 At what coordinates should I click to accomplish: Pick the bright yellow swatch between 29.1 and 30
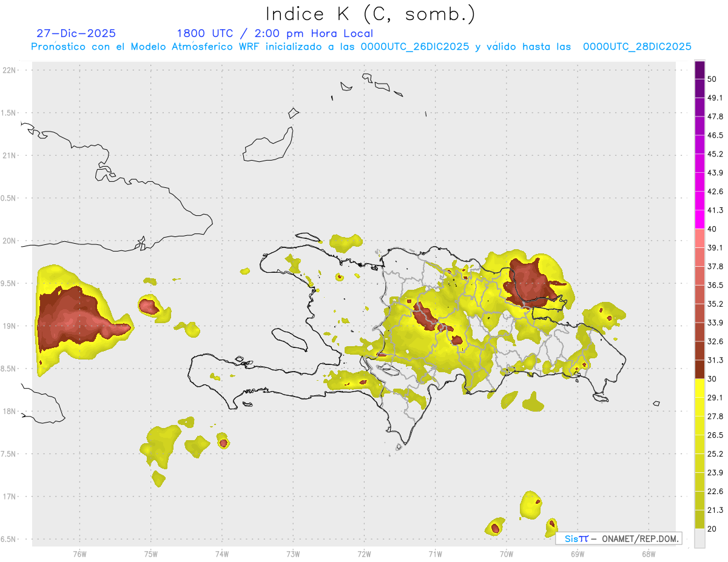(699, 388)
